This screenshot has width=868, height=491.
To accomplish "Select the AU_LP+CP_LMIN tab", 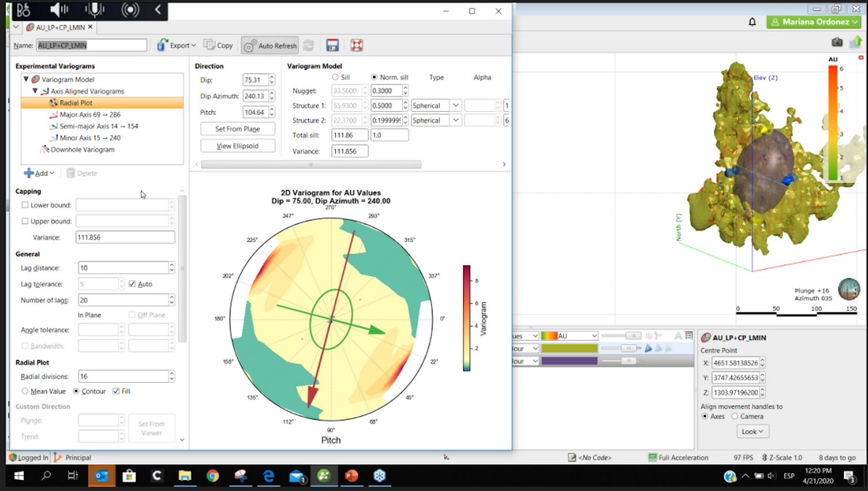I will (x=60, y=27).
